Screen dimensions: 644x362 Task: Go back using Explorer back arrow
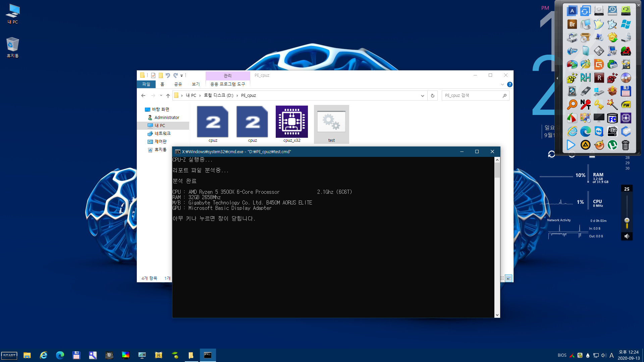coord(143,96)
